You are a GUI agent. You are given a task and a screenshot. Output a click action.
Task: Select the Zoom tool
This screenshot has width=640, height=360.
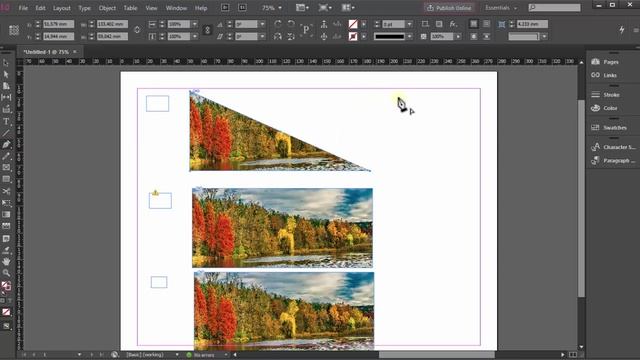click(6, 273)
